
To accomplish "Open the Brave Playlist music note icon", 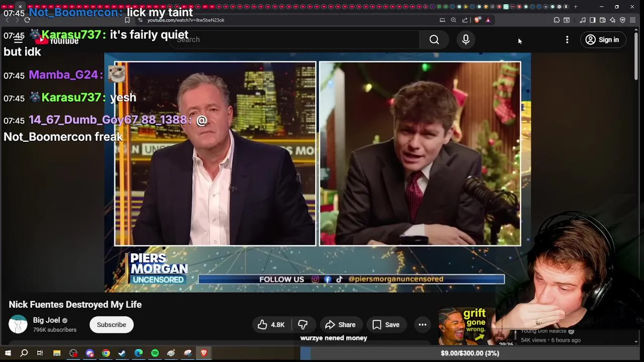I will tap(583, 20).
